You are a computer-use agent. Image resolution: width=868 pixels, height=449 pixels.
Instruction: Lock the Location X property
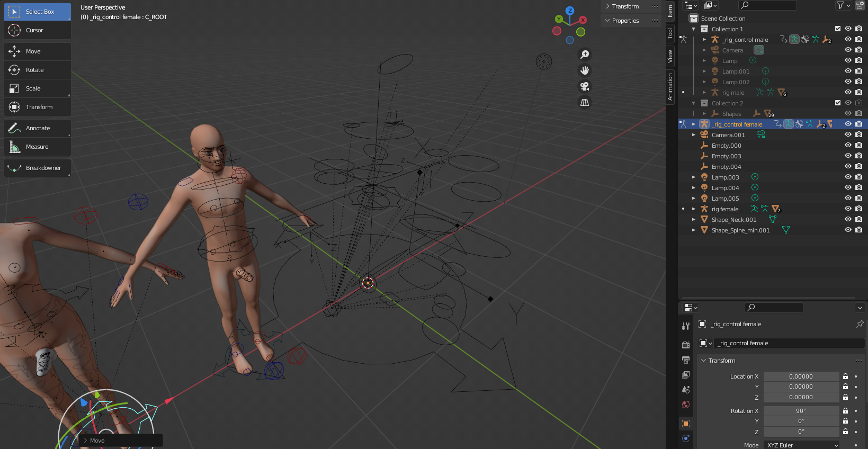click(x=846, y=376)
